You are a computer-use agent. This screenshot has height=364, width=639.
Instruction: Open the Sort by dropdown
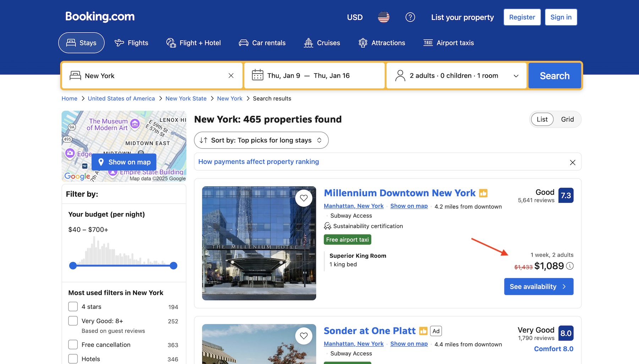coord(261,140)
